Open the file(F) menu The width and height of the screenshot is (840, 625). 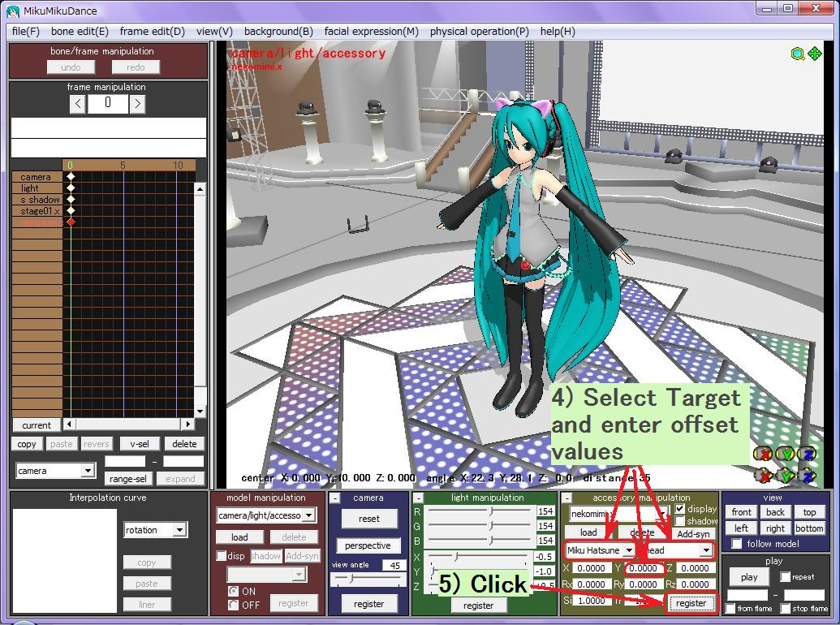click(x=26, y=31)
